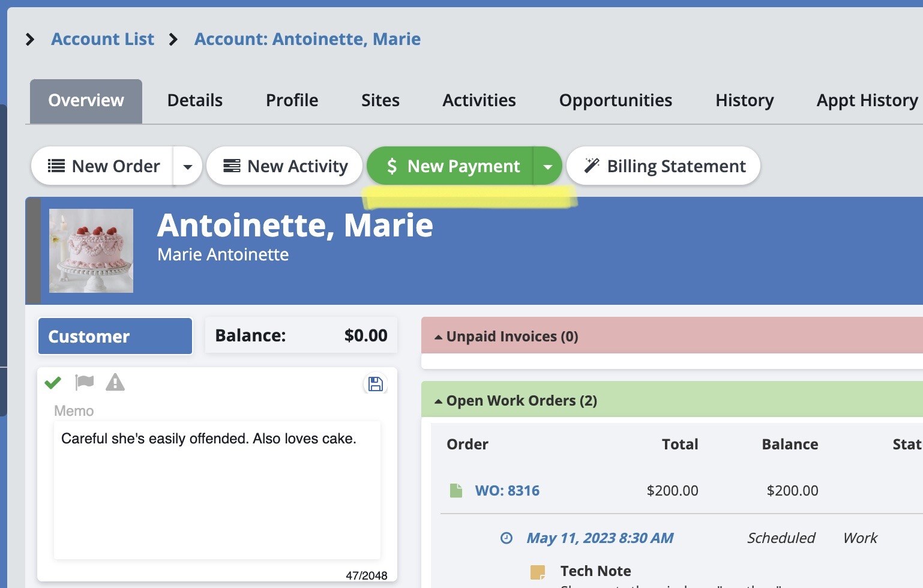Screen dimensions: 923x588
Task: Click the Billing Statement button
Action: point(663,166)
